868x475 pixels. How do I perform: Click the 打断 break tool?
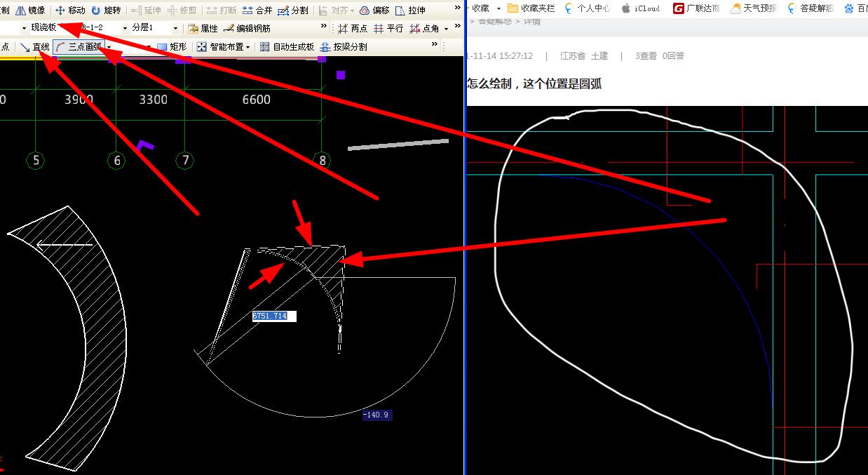tap(222, 11)
